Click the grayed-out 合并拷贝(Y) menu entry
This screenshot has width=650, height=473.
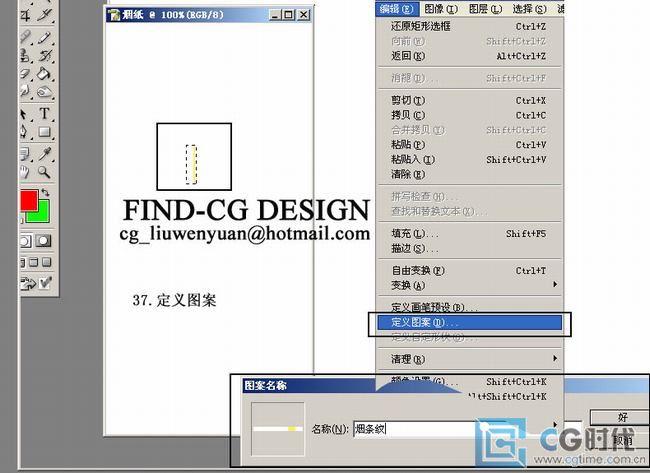(469, 130)
